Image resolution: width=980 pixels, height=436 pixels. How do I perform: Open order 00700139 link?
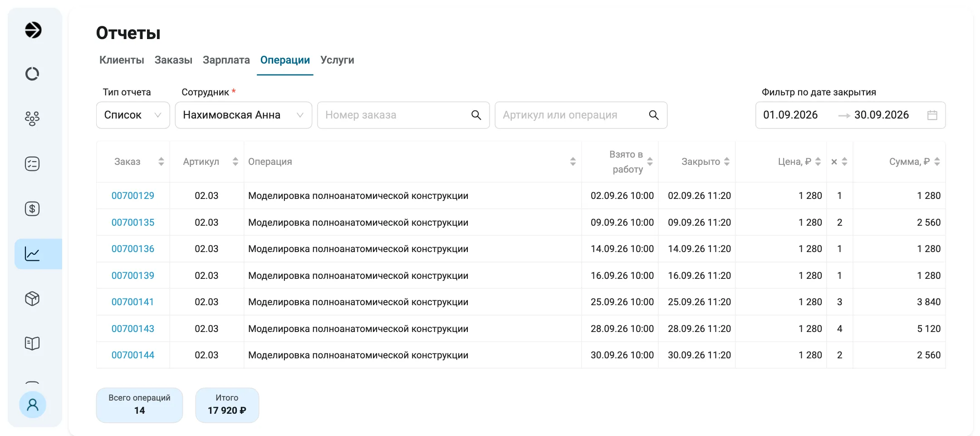pos(133,276)
